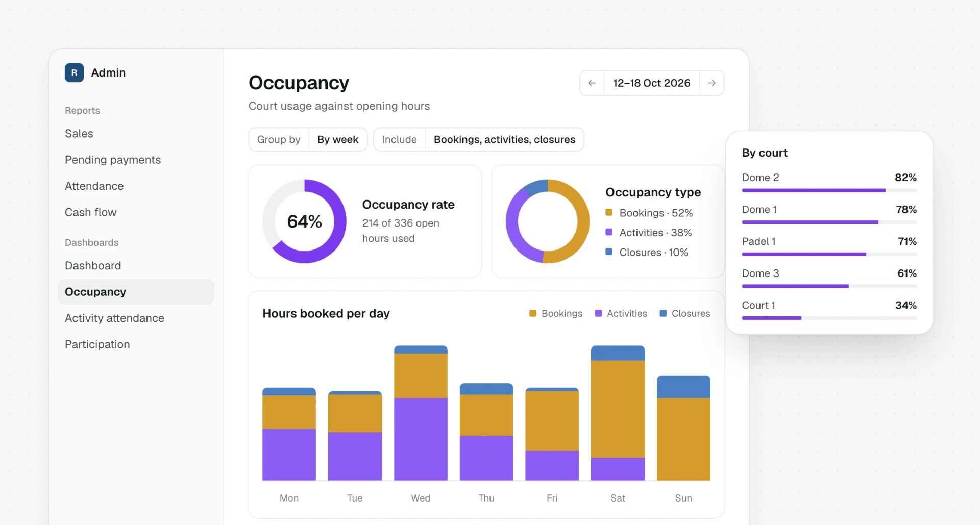Click the 'Hours booked per day' title

click(x=326, y=313)
